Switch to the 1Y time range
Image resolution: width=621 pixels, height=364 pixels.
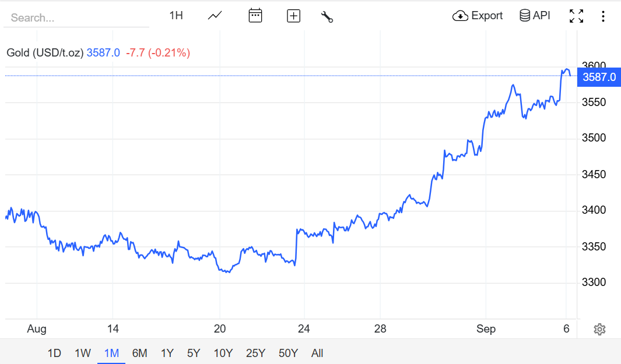pyautogui.click(x=167, y=353)
